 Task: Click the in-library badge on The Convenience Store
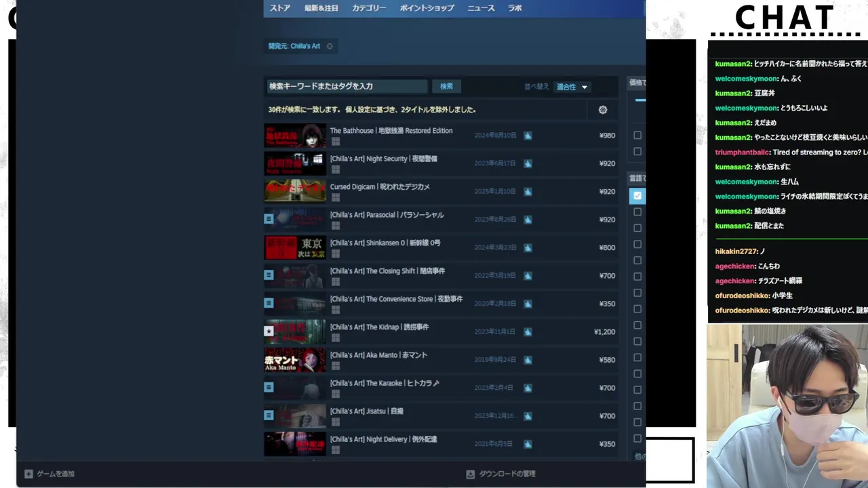pos(269,303)
